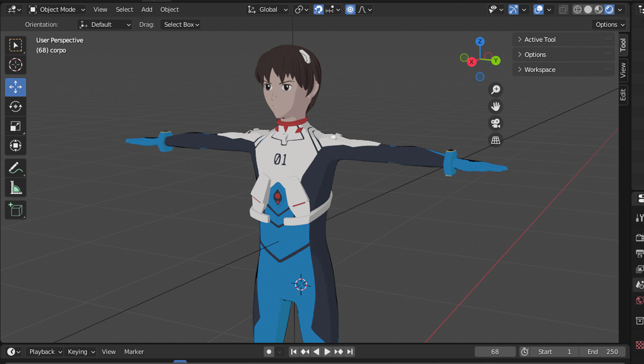
Task: Open the Object Mode dropdown
Action: click(57, 9)
